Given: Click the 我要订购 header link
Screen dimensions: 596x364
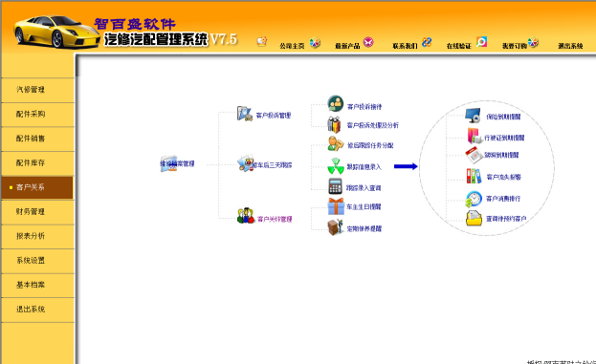Looking at the screenshot, I should (515, 46).
